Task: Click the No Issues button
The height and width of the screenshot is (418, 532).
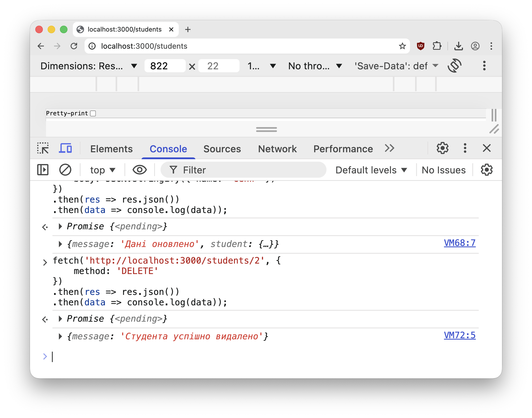Action: click(x=443, y=170)
